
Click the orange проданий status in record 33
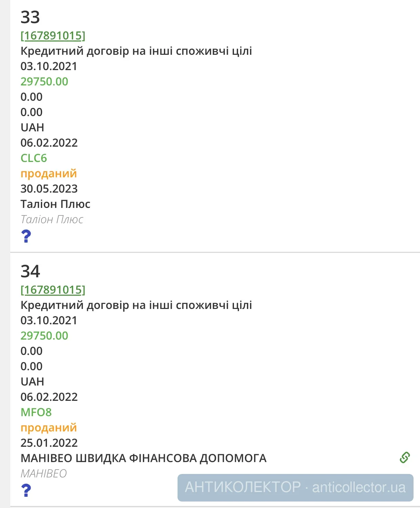click(49, 173)
